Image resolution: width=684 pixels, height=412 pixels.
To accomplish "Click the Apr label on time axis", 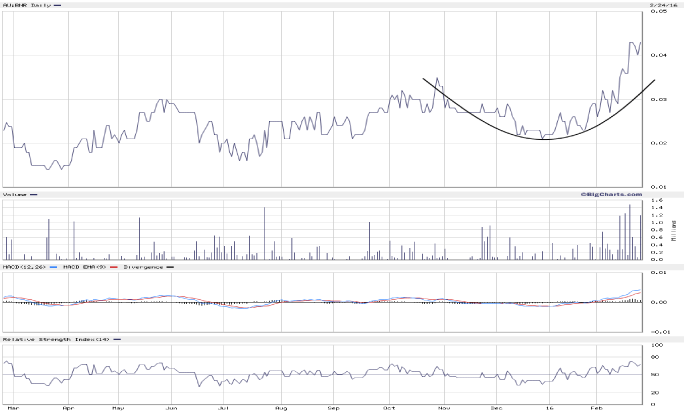I will pyautogui.click(x=67, y=408).
